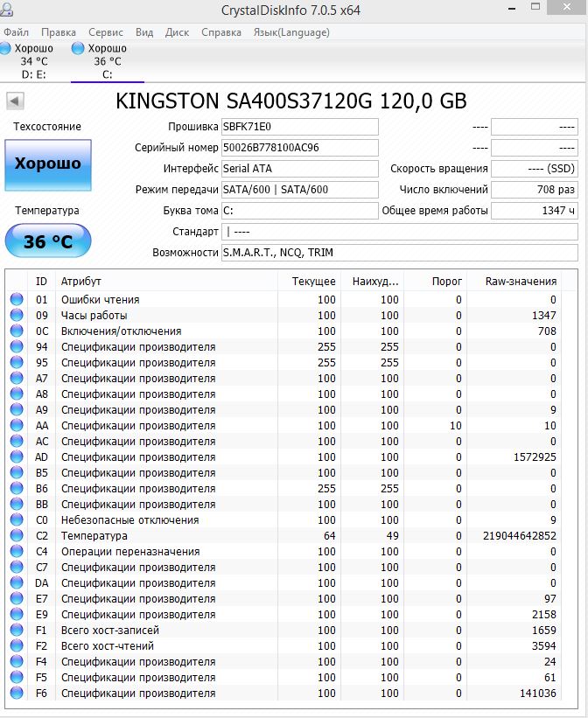Image resolution: width=588 pixels, height=718 pixels.
Task: Click status orb for F2 Всего хост-чтений
Action: coord(17,646)
